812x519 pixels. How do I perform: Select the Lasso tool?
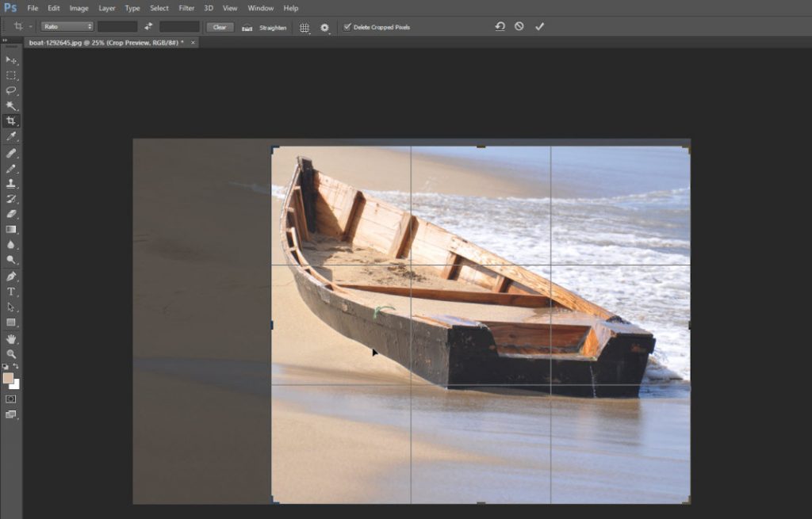point(11,90)
